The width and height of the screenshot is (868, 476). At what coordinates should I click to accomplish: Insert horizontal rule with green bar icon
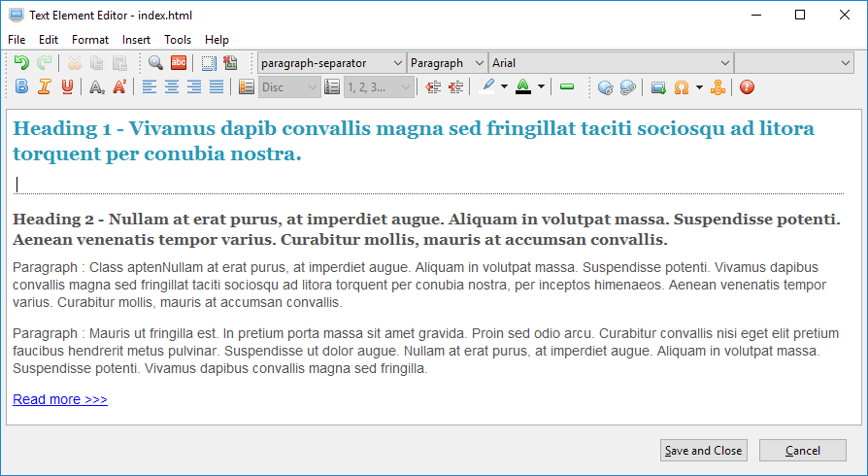pos(567,87)
